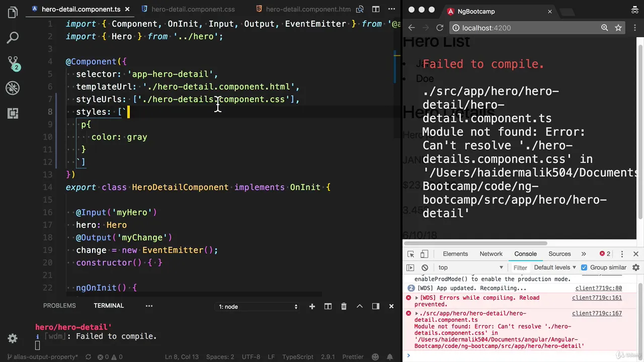Bookmark this page with the star icon
Viewport: 644px width, 362px height.
pyautogui.click(x=618, y=28)
